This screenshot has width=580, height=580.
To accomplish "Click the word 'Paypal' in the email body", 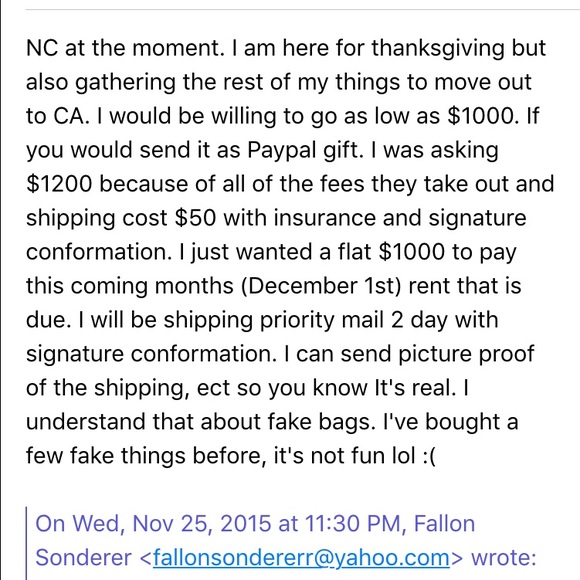I will tap(283, 150).
